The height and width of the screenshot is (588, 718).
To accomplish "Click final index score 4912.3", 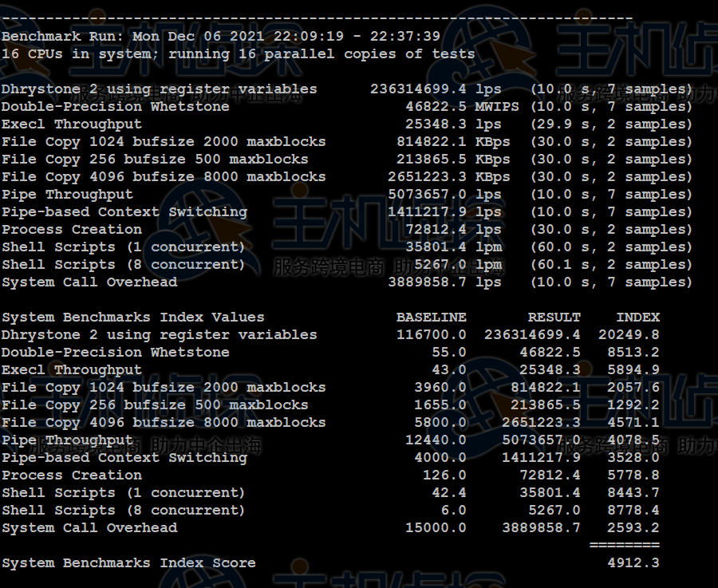I will [633, 562].
